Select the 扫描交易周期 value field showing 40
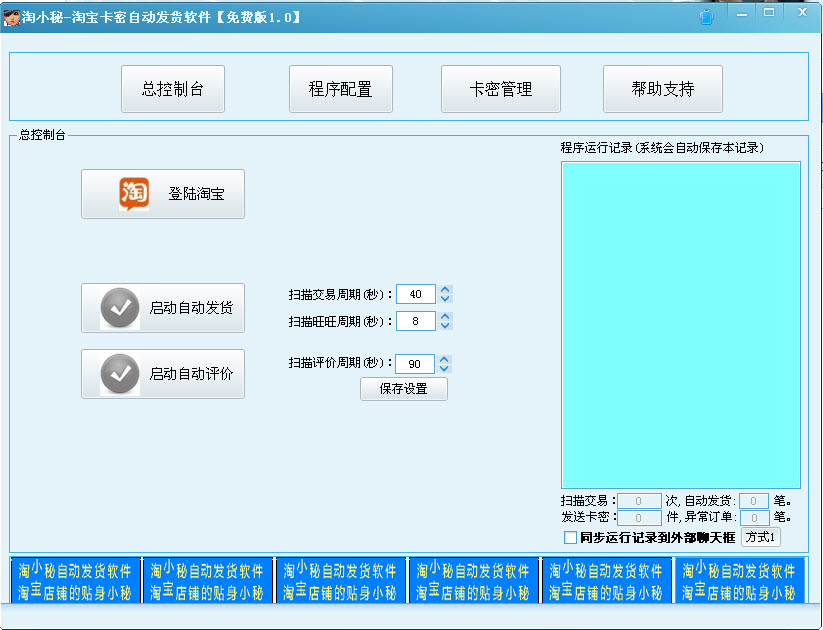This screenshot has height=630, width=823. click(x=418, y=293)
